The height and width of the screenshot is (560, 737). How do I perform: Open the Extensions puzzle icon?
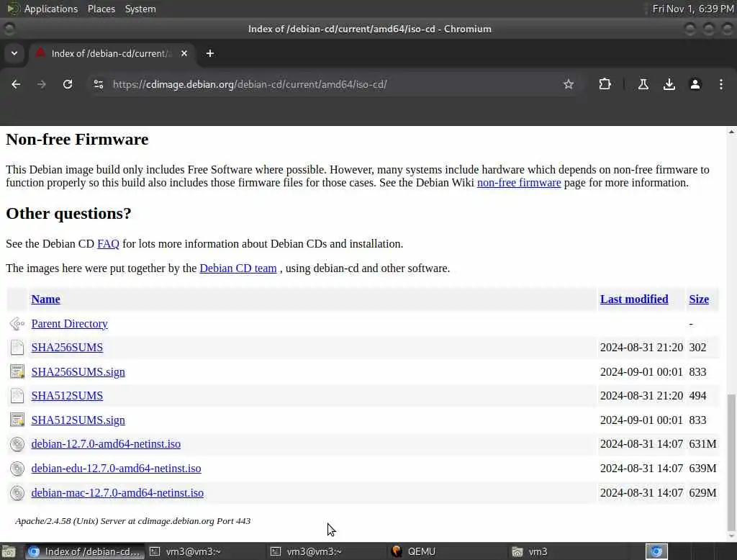605,84
